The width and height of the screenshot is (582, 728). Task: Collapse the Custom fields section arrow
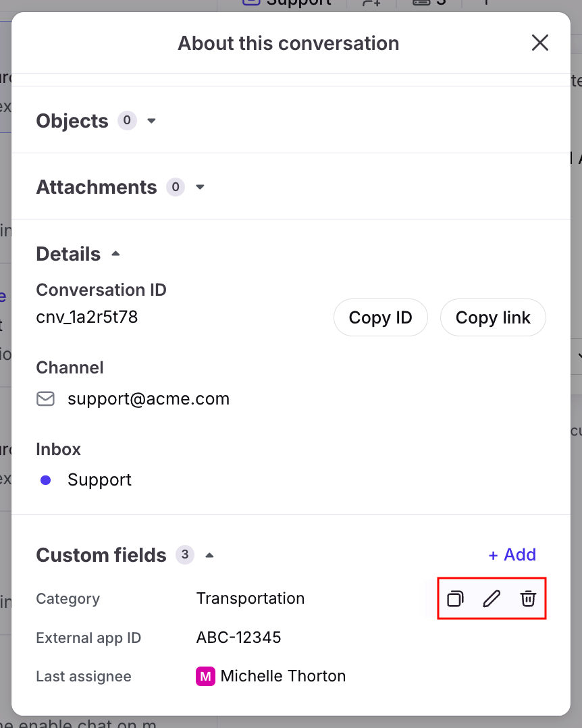[209, 555]
